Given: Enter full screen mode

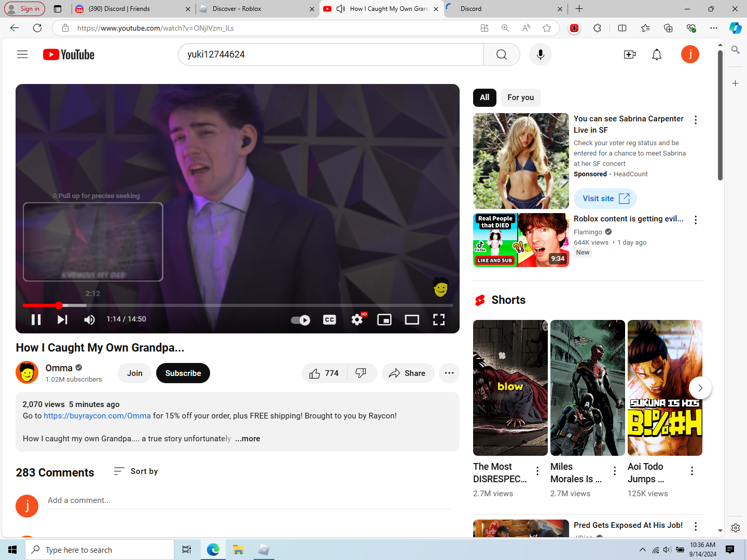Looking at the screenshot, I should [x=439, y=319].
